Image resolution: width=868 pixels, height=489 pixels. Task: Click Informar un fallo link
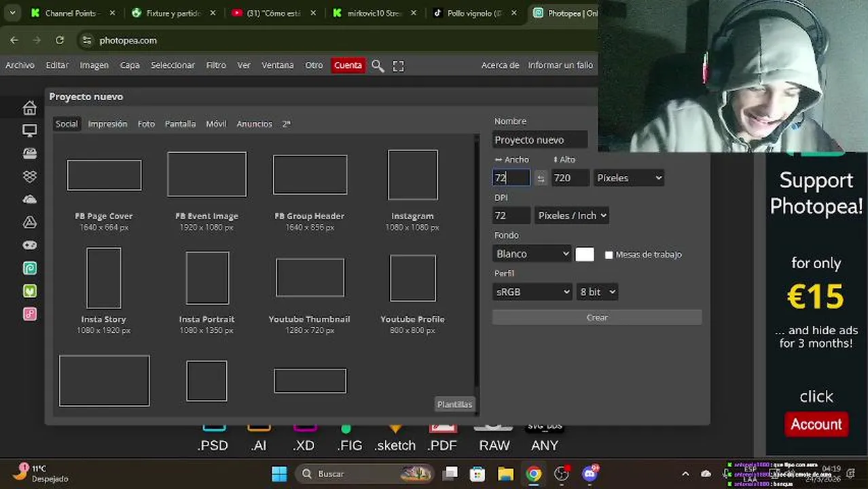560,65
